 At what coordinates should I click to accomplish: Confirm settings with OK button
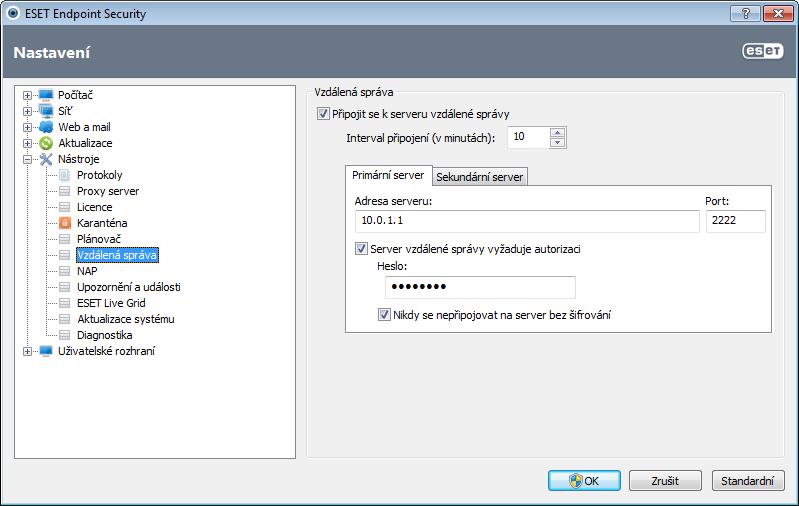(x=584, y=481)
